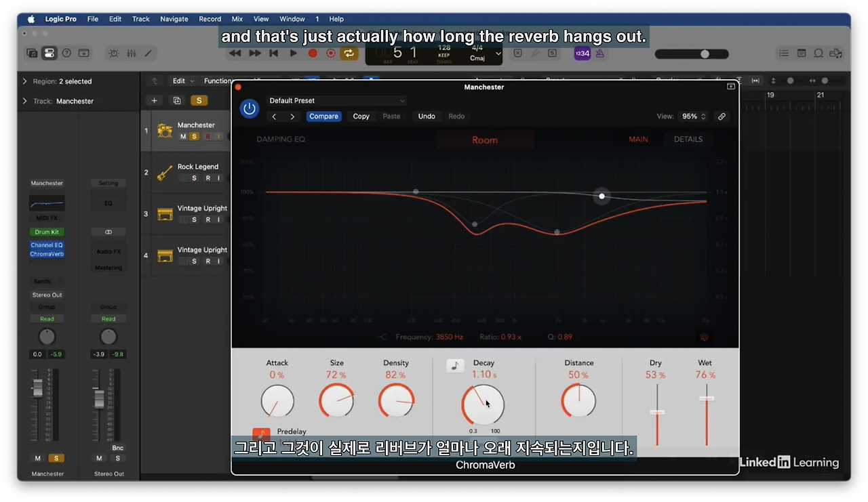Toggle the 1234 count-in button
868x502 pixels.
pyautogui.click(x=582, y=54)
